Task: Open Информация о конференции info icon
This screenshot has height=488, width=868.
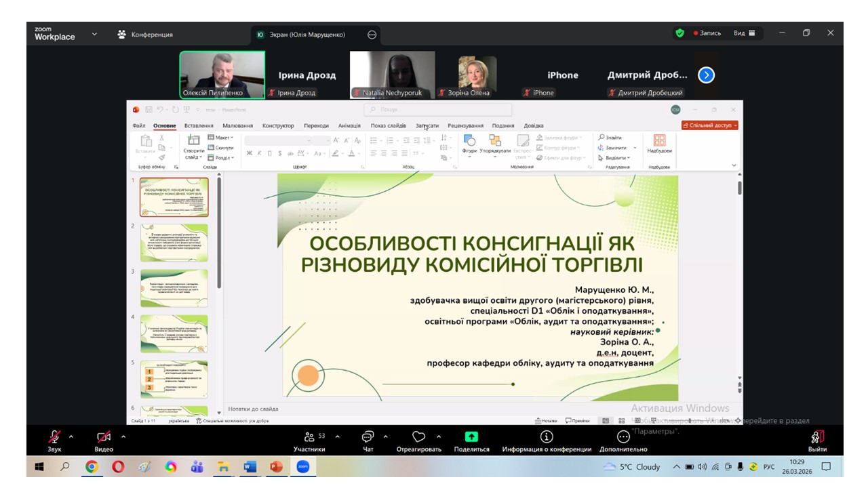Action: pyautogui.click(x=547, y=437)
